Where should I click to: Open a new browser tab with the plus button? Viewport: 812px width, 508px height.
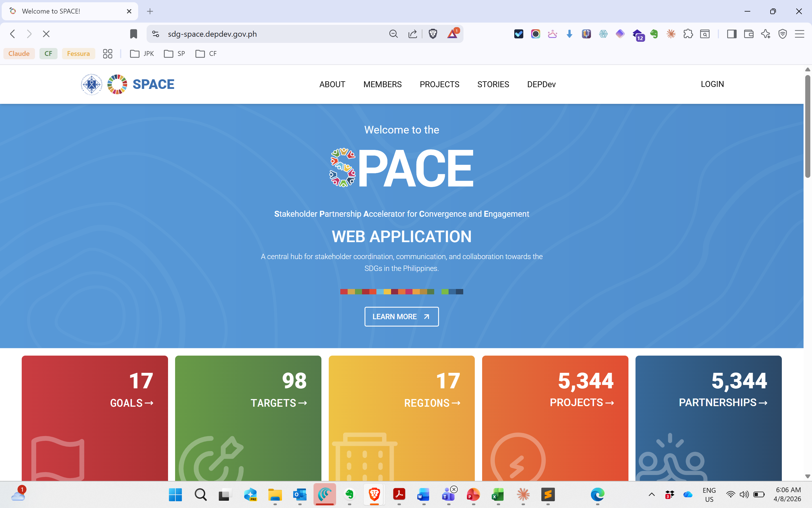pos(150,11)
